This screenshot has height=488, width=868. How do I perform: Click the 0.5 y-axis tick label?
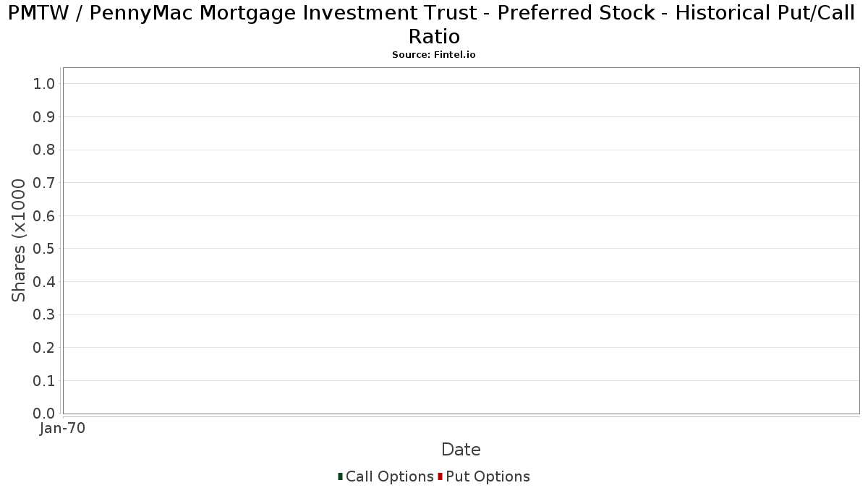(44, 249)
